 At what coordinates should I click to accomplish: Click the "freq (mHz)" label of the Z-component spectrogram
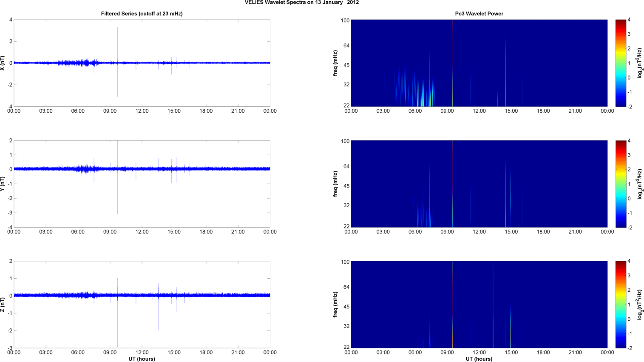click(335, 305)
